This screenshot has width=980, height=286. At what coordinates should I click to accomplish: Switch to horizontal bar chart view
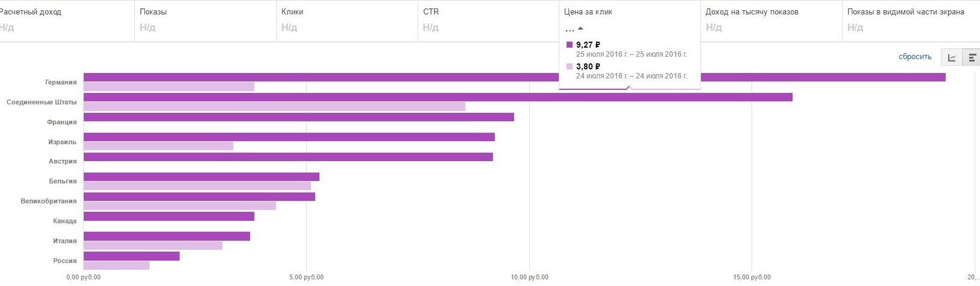coord(972,58)
